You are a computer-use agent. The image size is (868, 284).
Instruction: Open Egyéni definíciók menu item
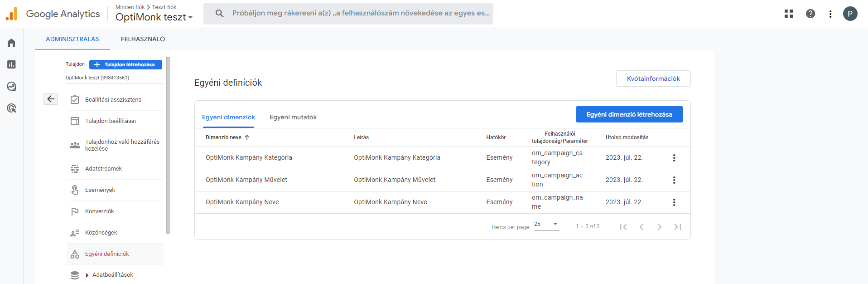115,254
